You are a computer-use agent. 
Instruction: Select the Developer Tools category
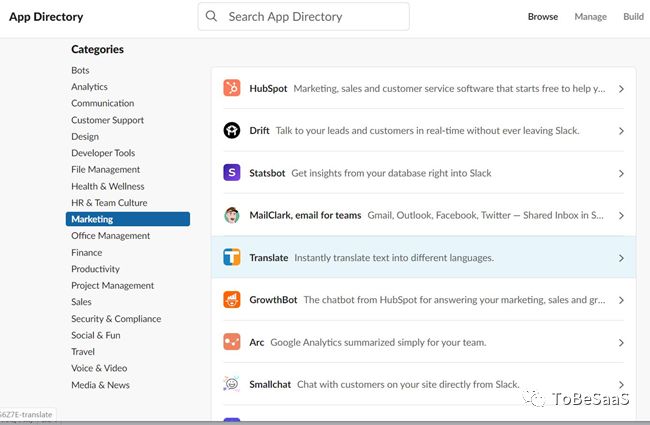[103, 153]
